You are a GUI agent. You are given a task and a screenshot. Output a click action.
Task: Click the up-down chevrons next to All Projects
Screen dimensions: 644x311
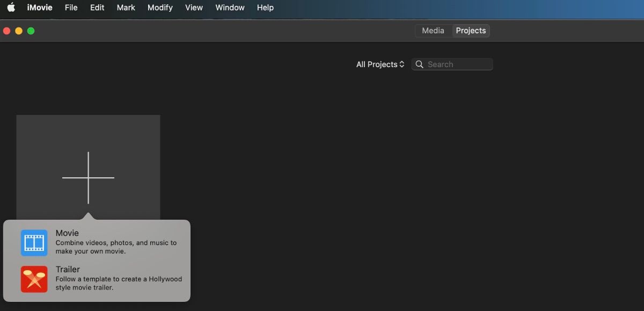click(402, 64)
